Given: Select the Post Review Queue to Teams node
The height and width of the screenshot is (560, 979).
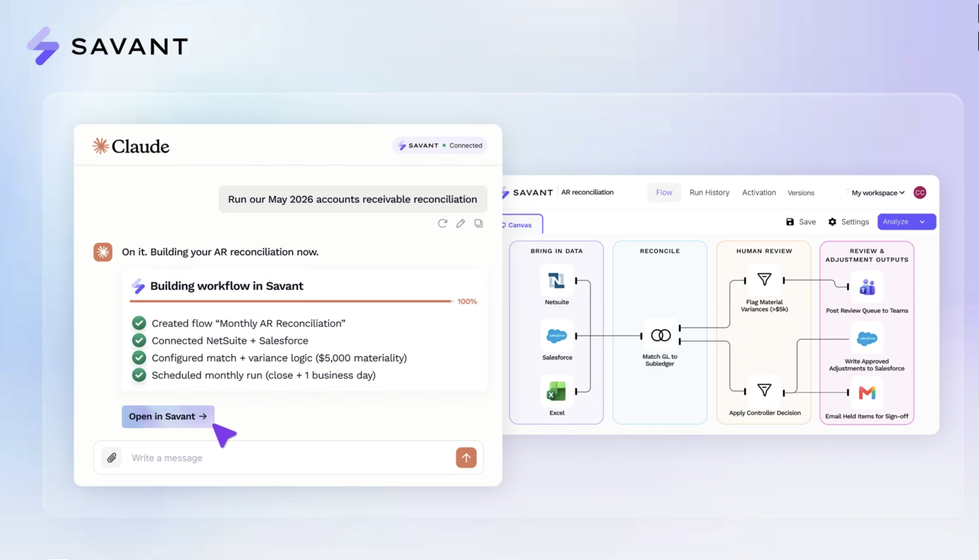Looking at the screenshot, I should tap(867, 287).
